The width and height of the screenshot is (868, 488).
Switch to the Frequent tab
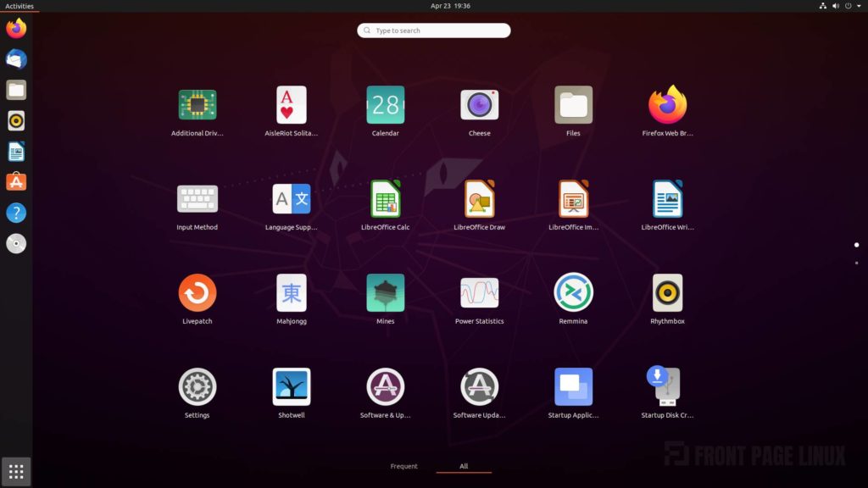point(403,466)
